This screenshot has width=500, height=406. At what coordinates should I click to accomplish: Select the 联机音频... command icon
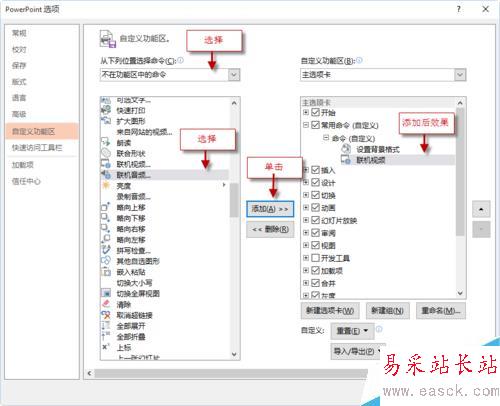coord(106,174)
